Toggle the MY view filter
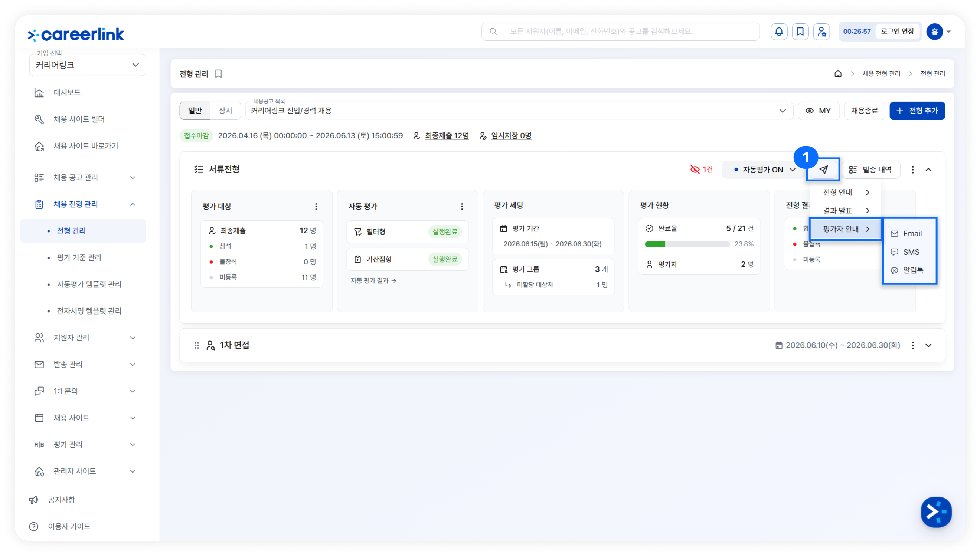The height and width of the screenshot is (556, 980). (819, 111)
